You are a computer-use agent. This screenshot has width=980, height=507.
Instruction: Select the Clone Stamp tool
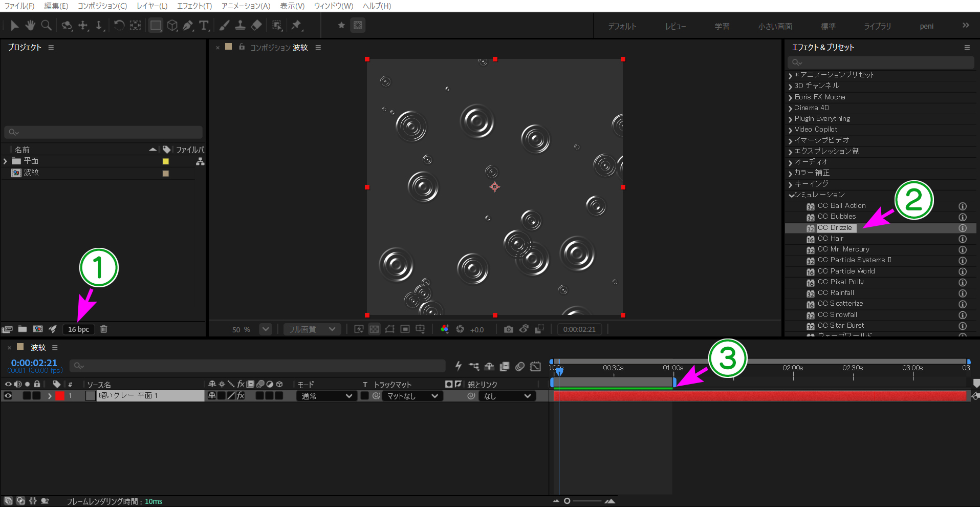point(240,25)
